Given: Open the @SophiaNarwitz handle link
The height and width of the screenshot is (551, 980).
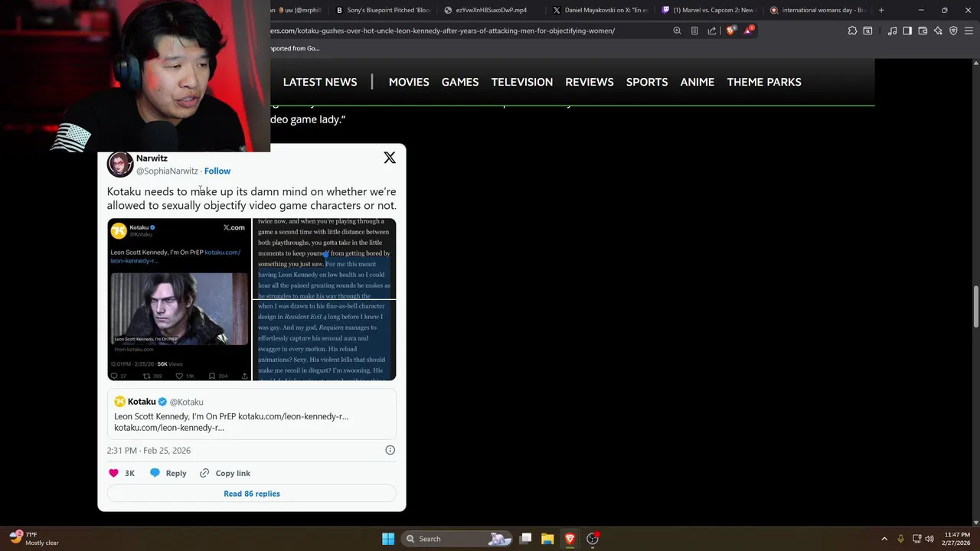Looking at the screenshot, I should (167, 171).
